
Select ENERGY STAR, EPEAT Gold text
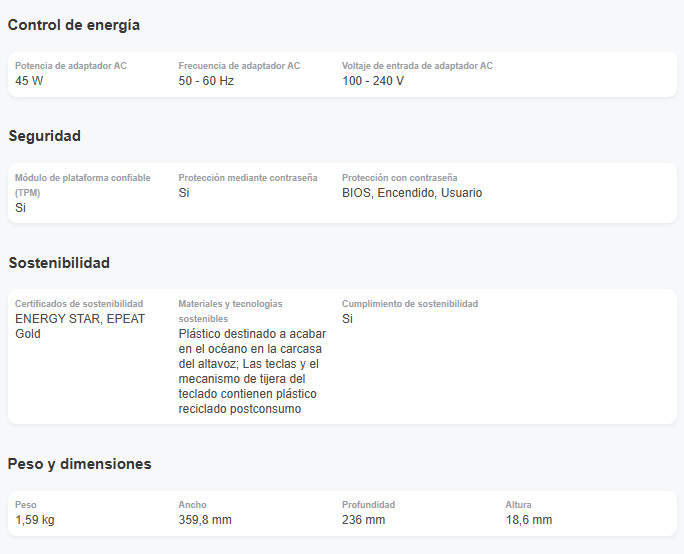(x=80, y=326)
